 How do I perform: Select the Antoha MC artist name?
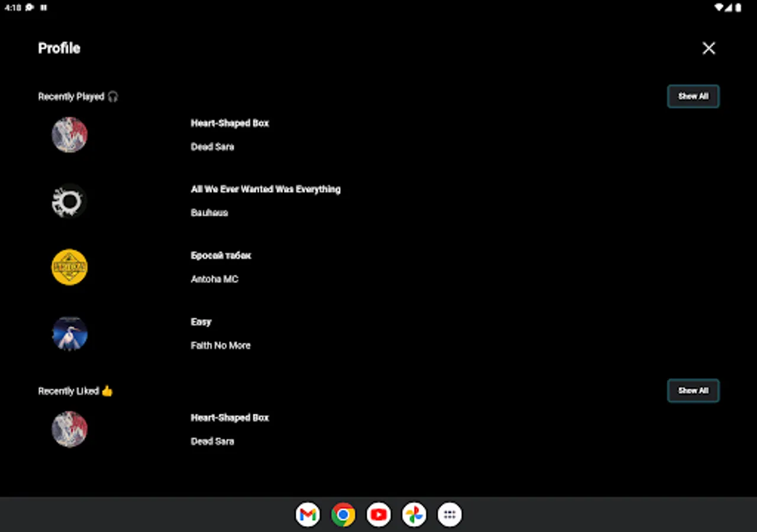coord(215,279)
